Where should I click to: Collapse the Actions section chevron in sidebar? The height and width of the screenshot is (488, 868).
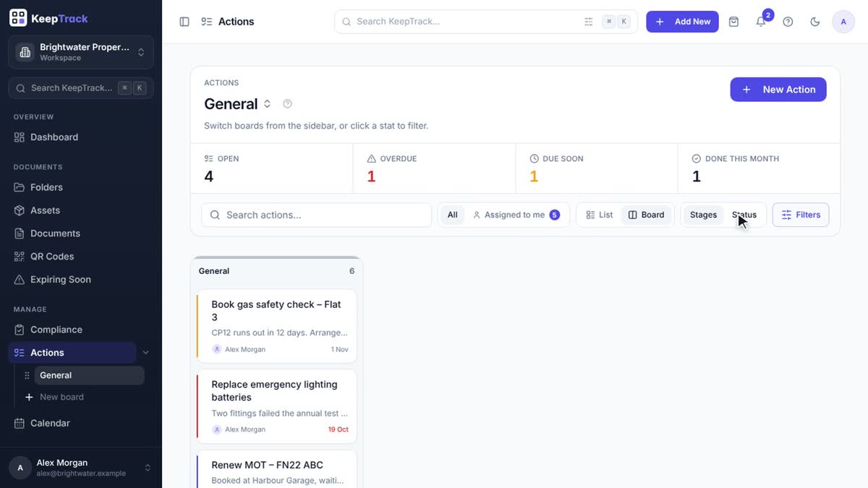[145, 353]
